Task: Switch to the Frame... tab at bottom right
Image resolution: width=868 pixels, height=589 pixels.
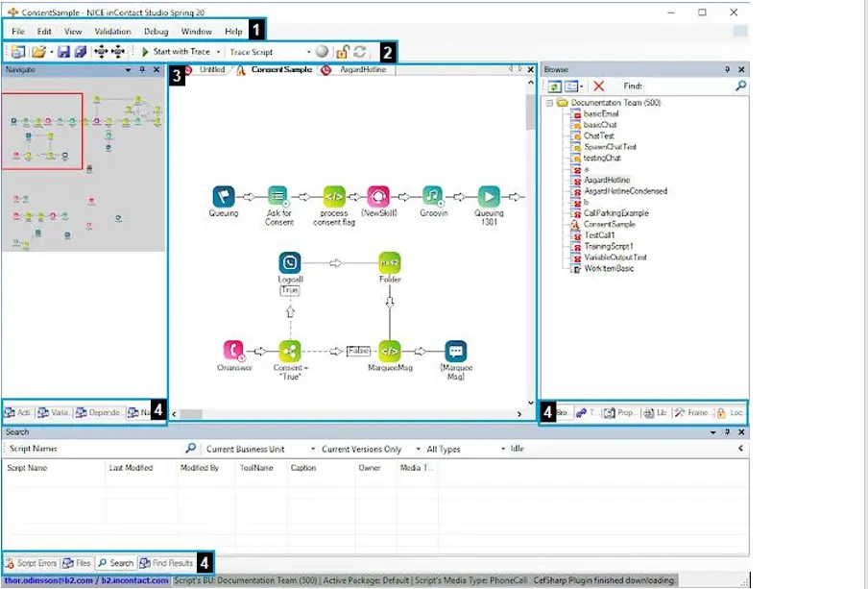Action: pyautogui.click(x=691, y=413)
